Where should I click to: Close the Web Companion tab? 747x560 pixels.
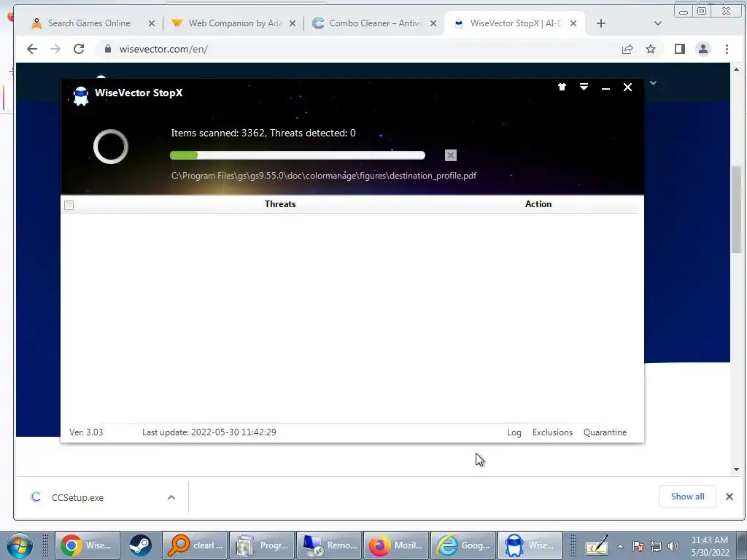[x=293, y=23]
